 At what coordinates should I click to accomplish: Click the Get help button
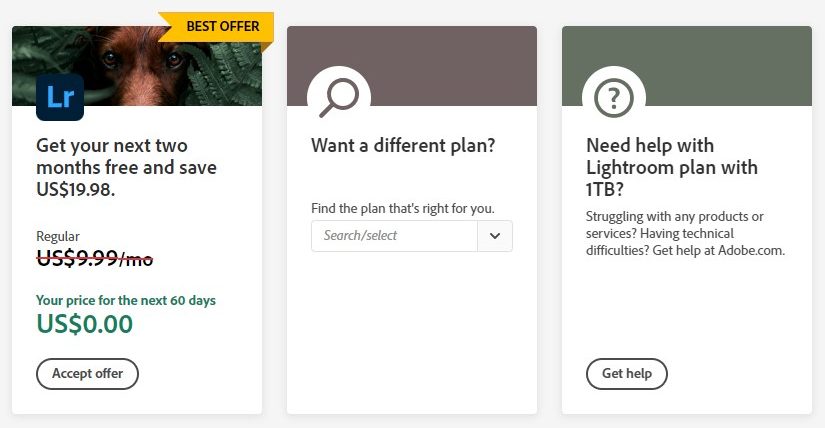point(627,374)
